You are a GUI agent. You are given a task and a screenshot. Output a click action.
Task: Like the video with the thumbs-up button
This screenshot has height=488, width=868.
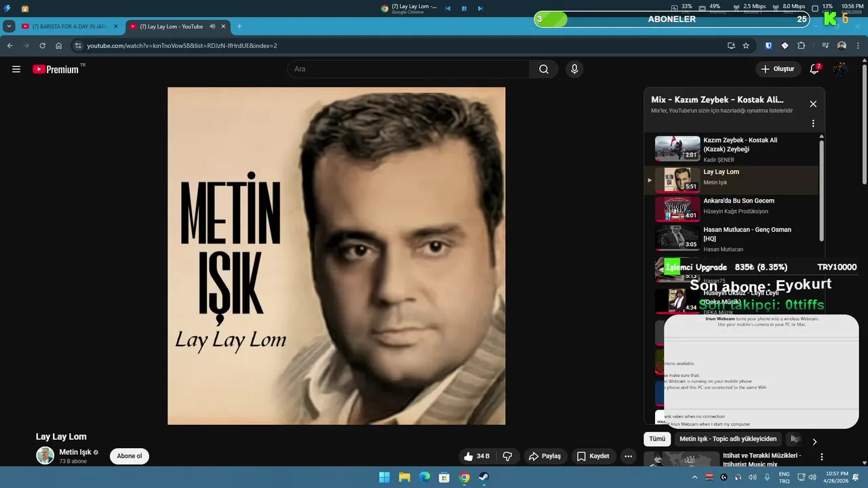click(477, 456)
